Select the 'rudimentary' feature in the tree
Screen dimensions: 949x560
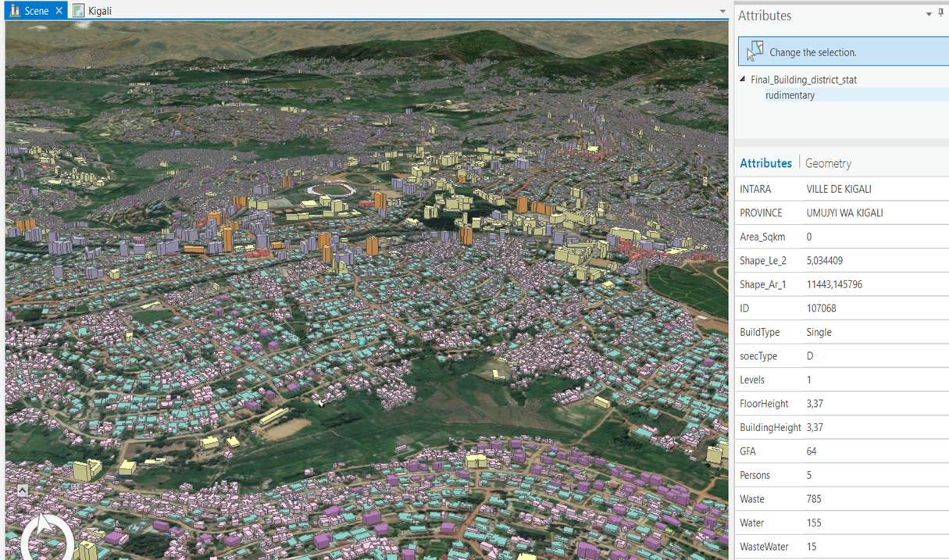click(790, 95)
